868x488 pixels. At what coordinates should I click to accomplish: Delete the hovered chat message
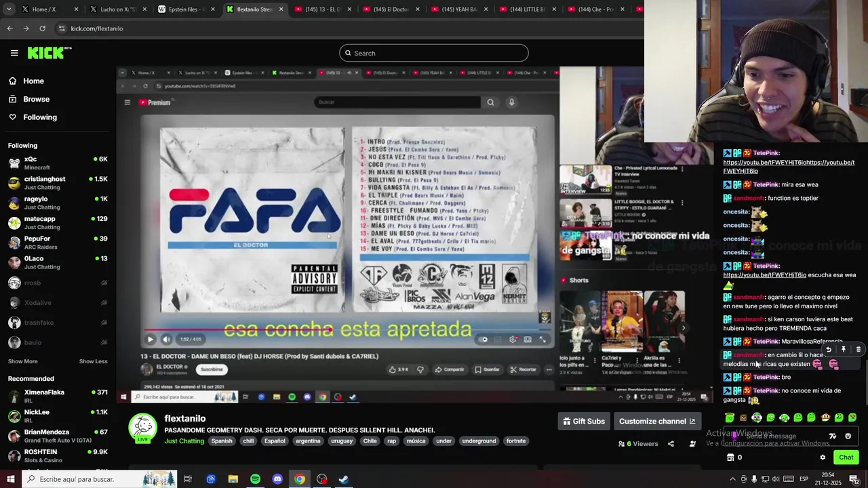pos(858,350)
